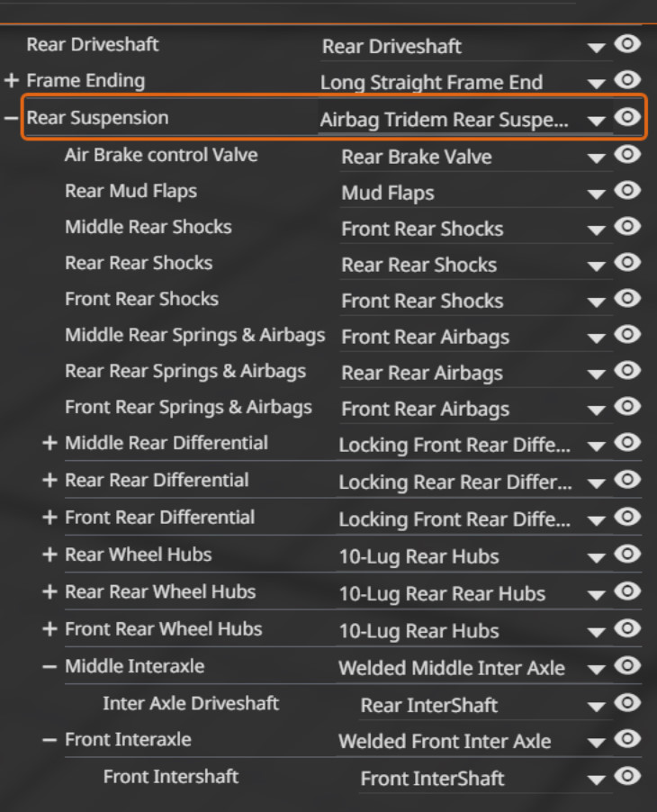
Task: Select Front Rear Springs & Airbags label
Action: pyautogui.click(x=188, y=407)
